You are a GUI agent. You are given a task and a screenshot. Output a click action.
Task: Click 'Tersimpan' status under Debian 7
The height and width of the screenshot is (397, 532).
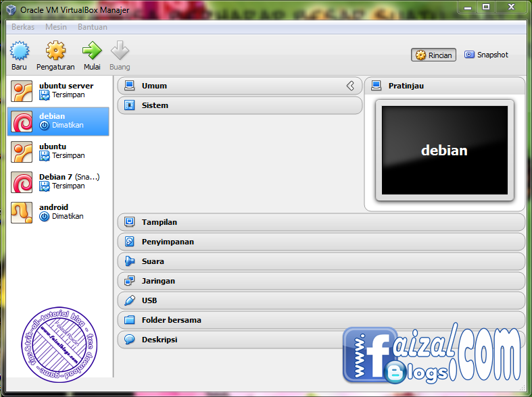[x=68, y=186]
